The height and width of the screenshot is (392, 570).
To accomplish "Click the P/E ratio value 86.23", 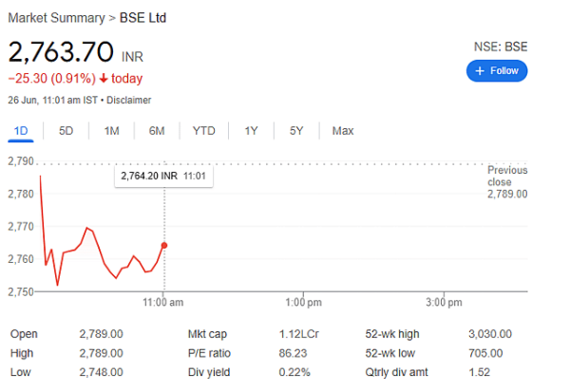I will click(293, 353).
